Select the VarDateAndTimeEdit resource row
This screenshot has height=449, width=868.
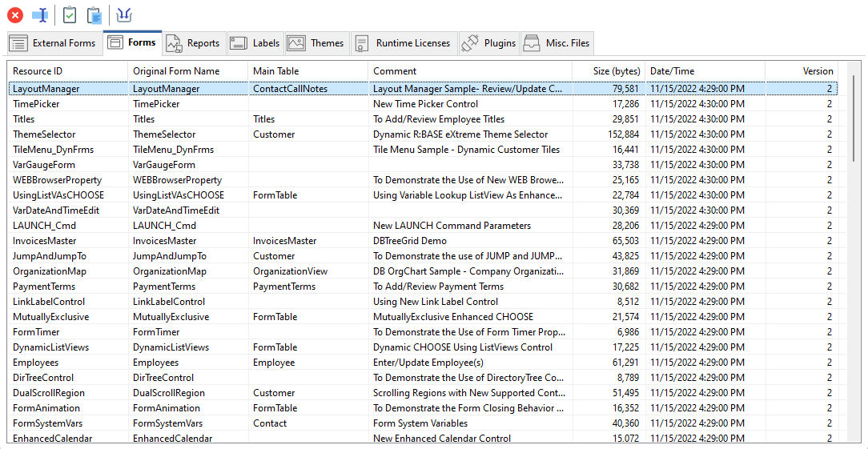pos(423,210)
